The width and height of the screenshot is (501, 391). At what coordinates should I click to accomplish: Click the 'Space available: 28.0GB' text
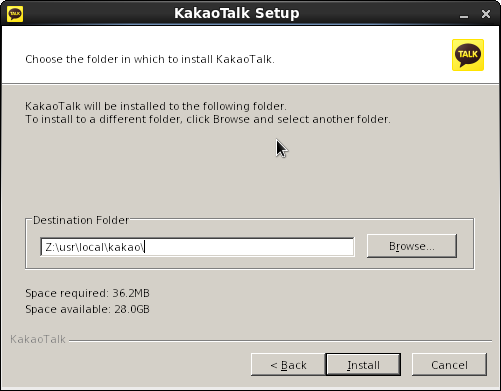tap(87, 309)
